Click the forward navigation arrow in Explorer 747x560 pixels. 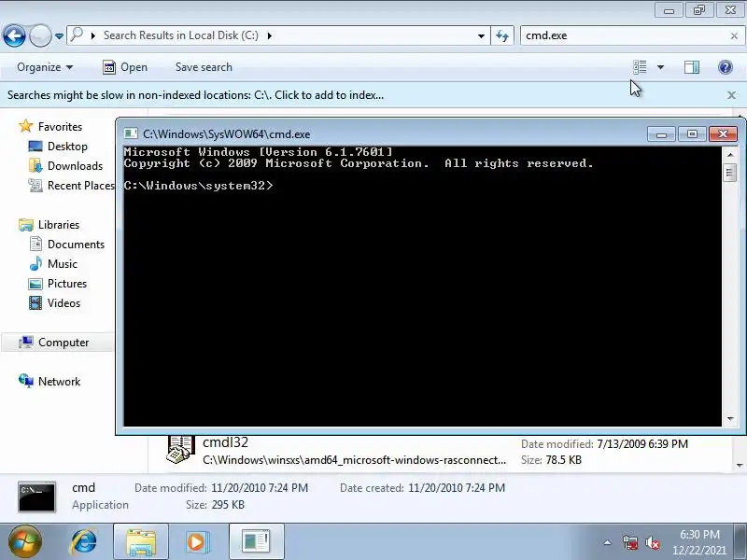40,35
